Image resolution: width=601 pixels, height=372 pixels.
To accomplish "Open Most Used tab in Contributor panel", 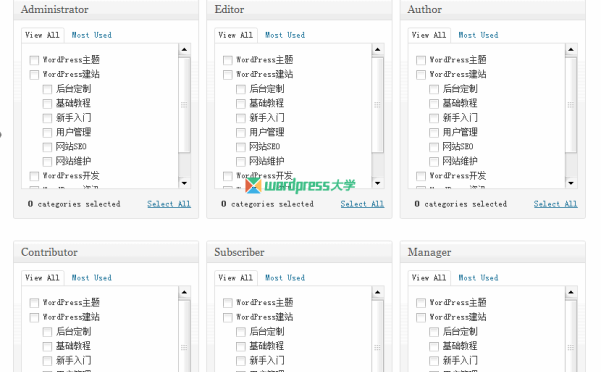I will 92,278.
